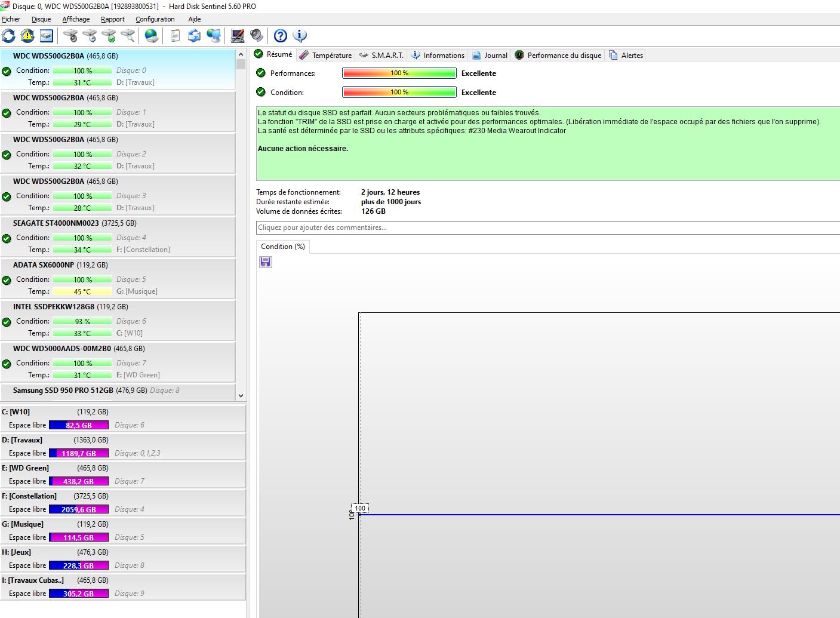Click the blue info bubble About icon
The height and width of the screenshot is (618, 840).
(300, 36)
